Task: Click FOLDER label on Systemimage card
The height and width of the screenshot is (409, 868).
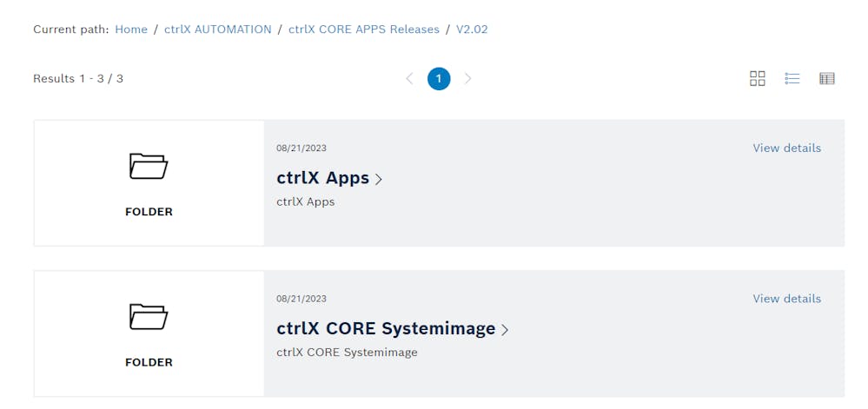Action: [149, 362]
